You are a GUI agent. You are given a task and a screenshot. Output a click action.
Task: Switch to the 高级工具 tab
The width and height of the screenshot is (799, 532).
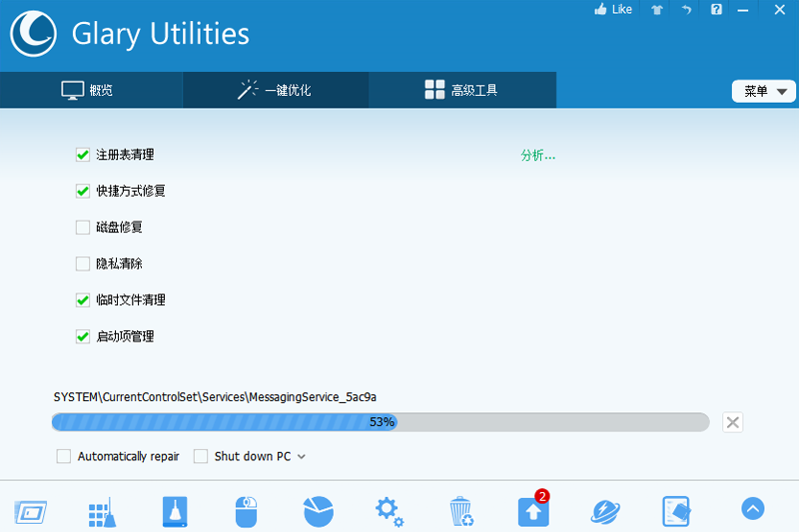point(462,90)
